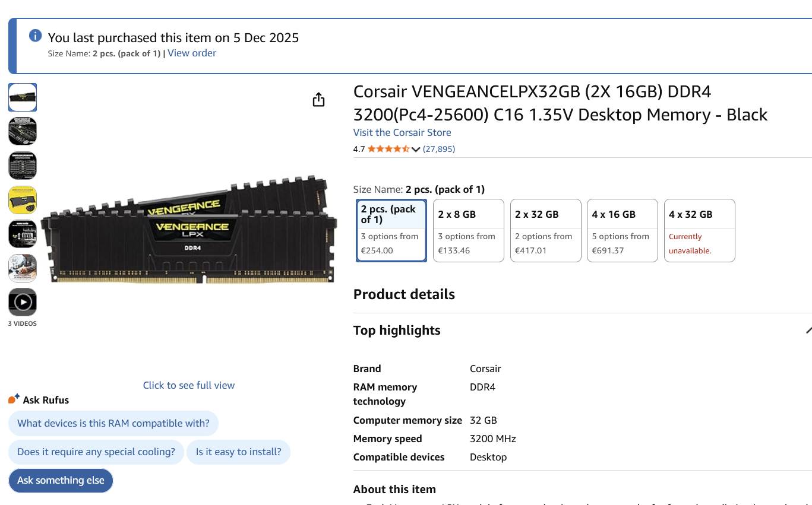Click the share icon above product image
This screenshot has width=812, height=505.
tap(319, 100)
